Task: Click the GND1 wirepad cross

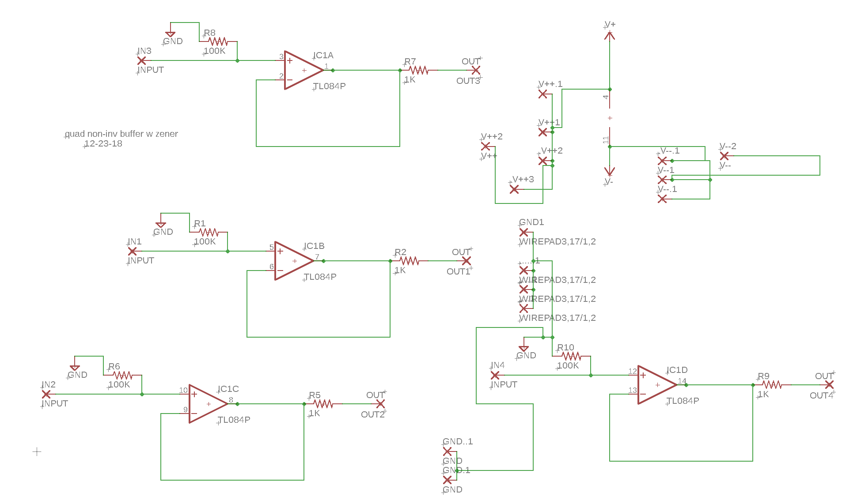Action: [x=524, y=232]
